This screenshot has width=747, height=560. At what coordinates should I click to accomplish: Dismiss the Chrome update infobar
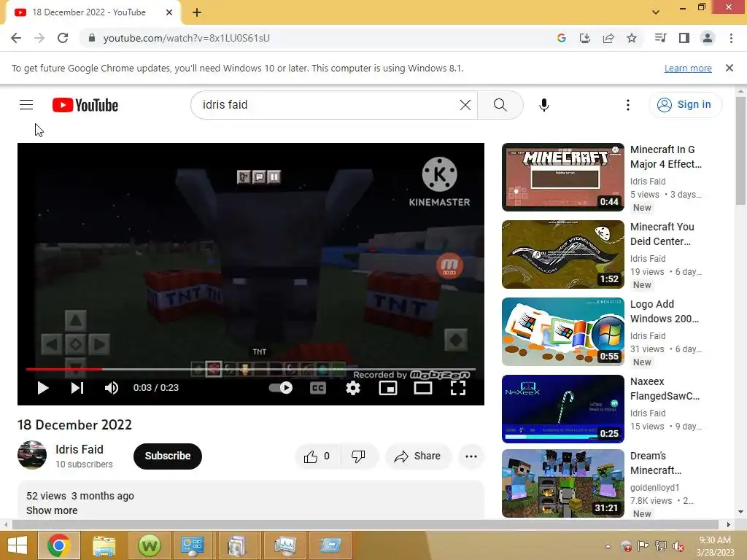click(729, 68)
